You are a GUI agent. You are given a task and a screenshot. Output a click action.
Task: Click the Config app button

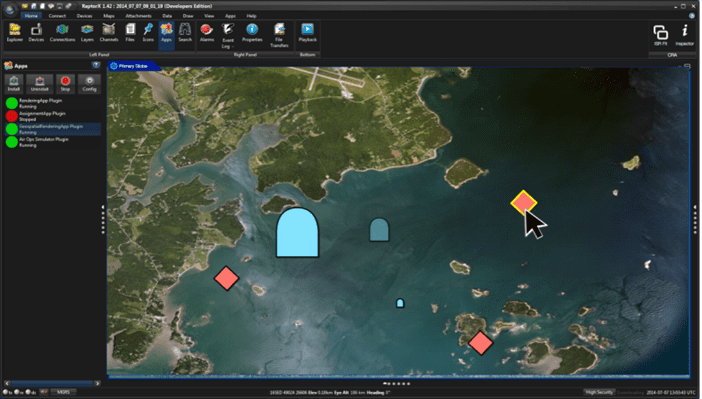pos(89,83)
